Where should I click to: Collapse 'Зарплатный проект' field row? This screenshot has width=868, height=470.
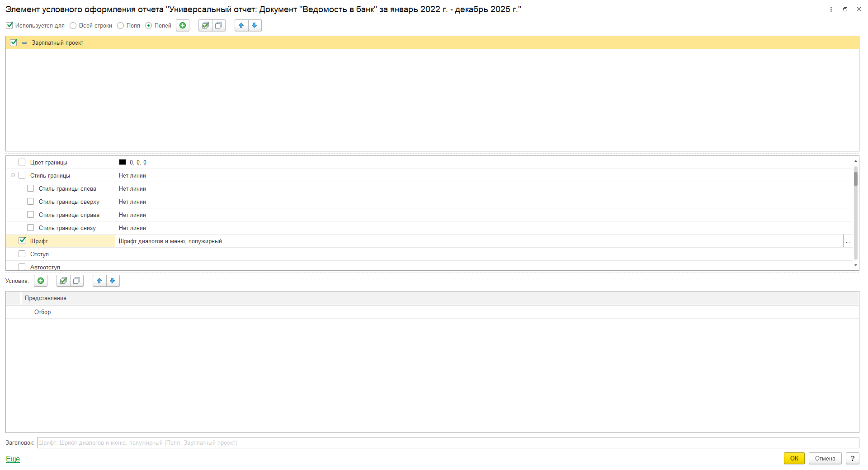tap(24, 43)
